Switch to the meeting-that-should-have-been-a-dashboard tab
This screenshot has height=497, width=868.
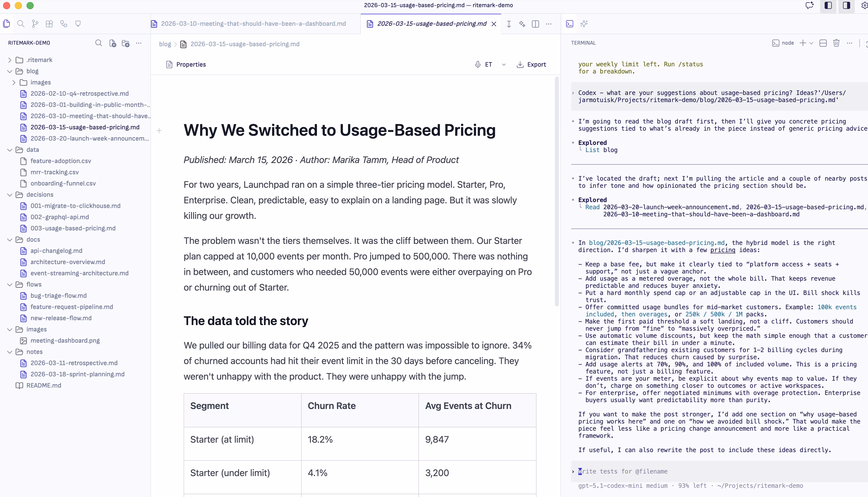[x=253, y=24]
